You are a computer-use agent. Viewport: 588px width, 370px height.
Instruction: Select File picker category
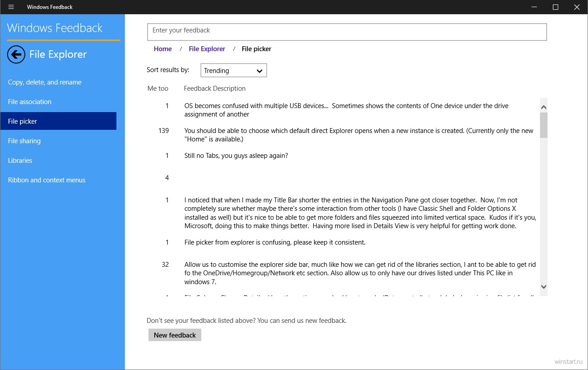point(58,121)
